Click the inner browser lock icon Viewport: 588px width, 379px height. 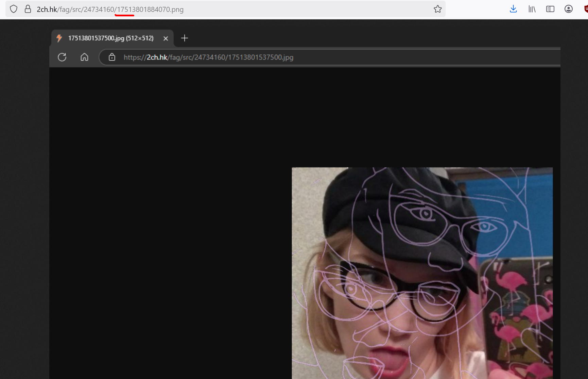112,57
